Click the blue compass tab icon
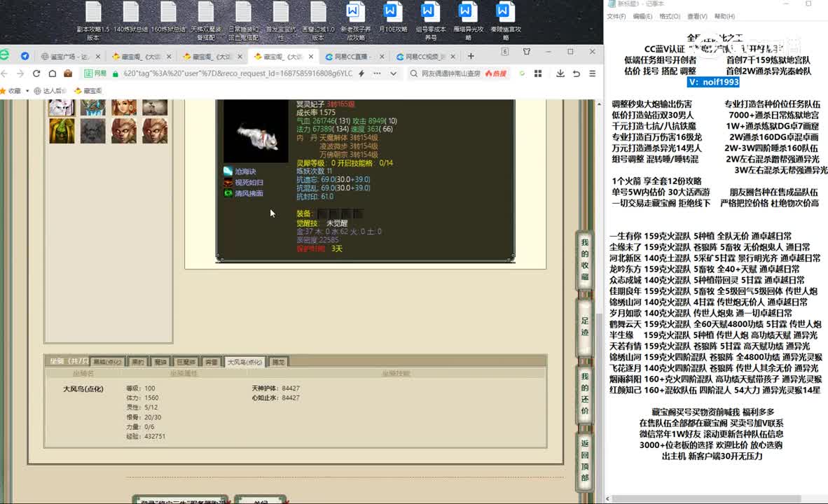 25,56
